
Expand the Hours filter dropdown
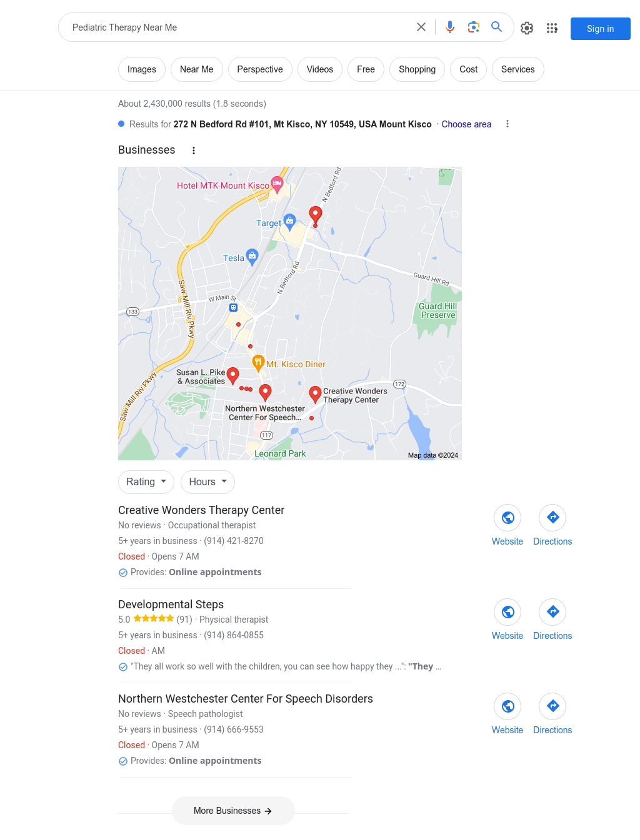coord(208,482)
